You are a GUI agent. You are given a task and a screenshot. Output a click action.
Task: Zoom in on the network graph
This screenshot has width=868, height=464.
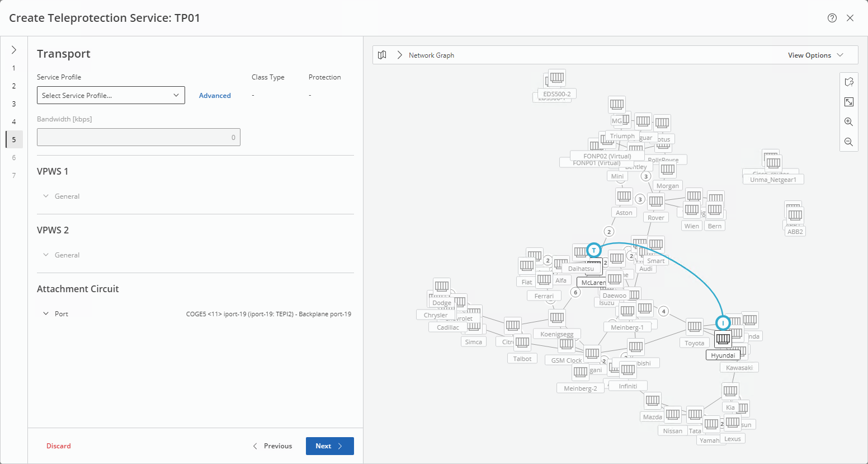coord(848,122)
